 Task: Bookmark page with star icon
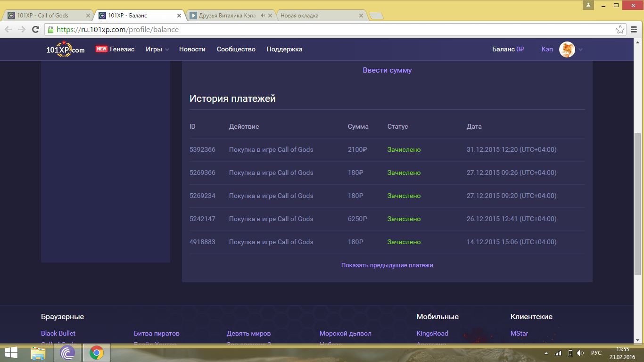point(620,29)
